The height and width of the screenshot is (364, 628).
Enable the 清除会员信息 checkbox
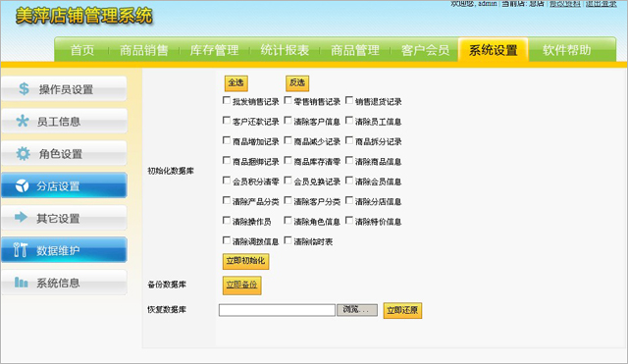click(x=349, y=181)
